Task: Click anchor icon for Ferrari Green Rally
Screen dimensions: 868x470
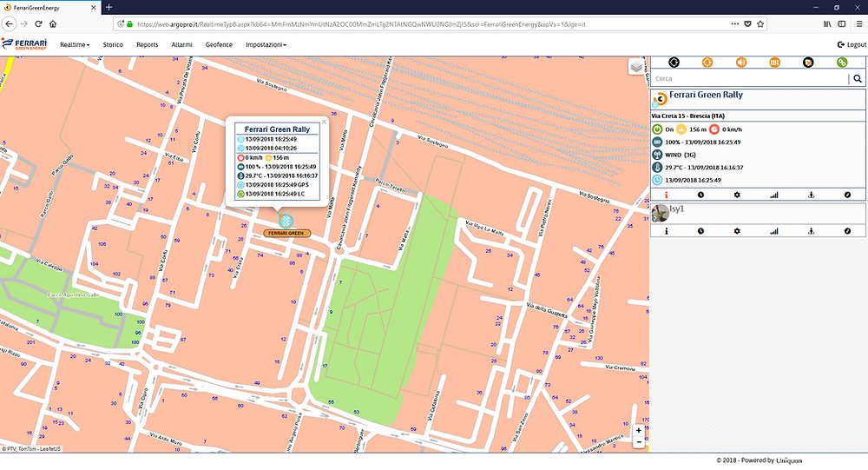Action: click(811, 195)
